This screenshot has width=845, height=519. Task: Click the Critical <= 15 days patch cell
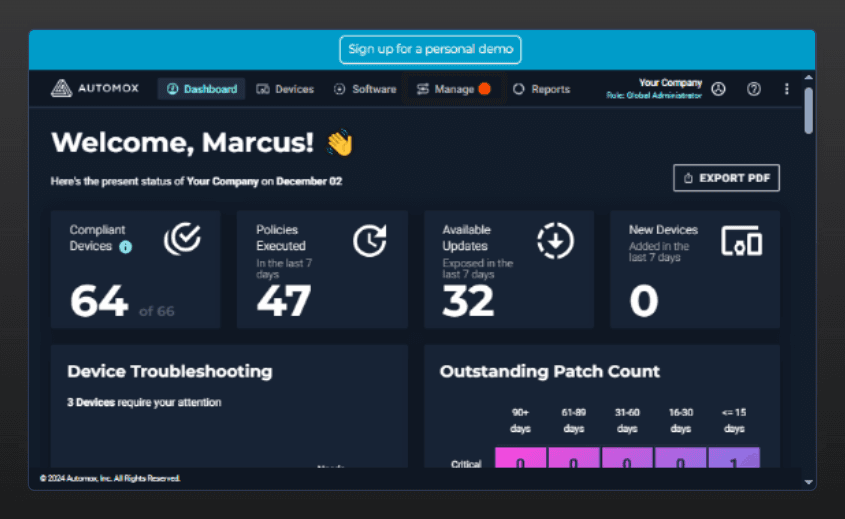(734, 458)
